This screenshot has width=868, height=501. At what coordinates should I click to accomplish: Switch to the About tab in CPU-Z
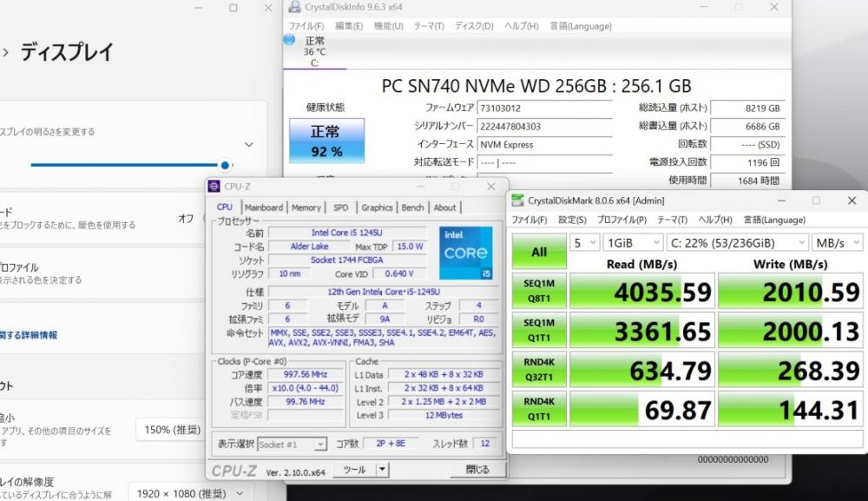444,208
